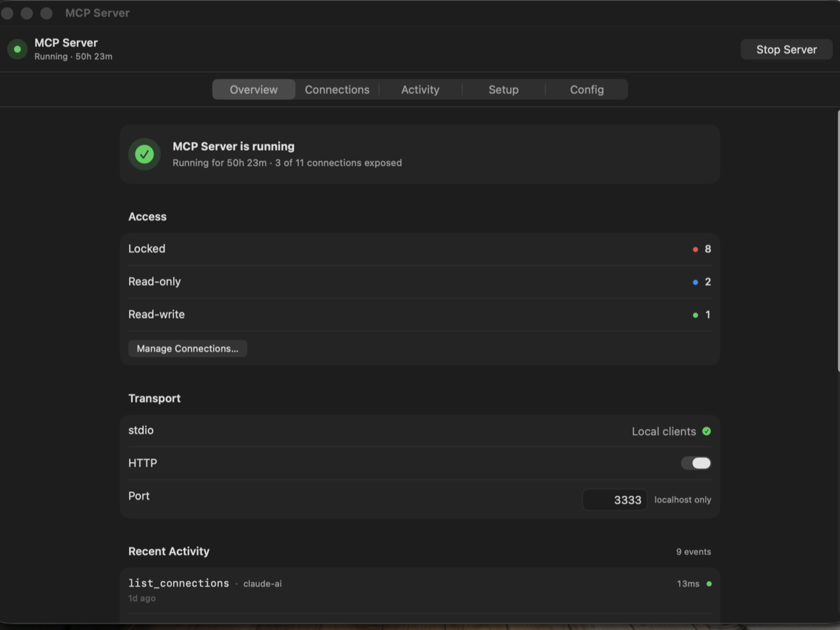
Task: Click the 'Running · 50h 23m' header subtitle
Action: pos(73,57)
